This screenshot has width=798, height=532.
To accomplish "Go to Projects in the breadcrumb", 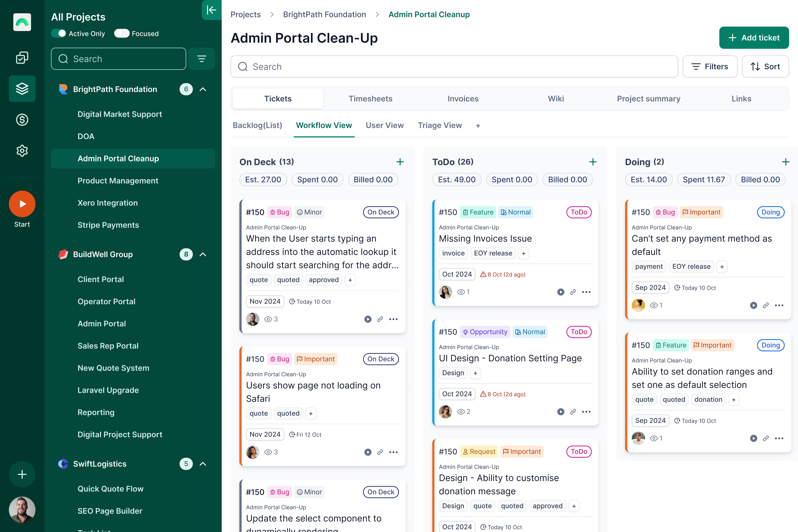I will coord(245,15).
